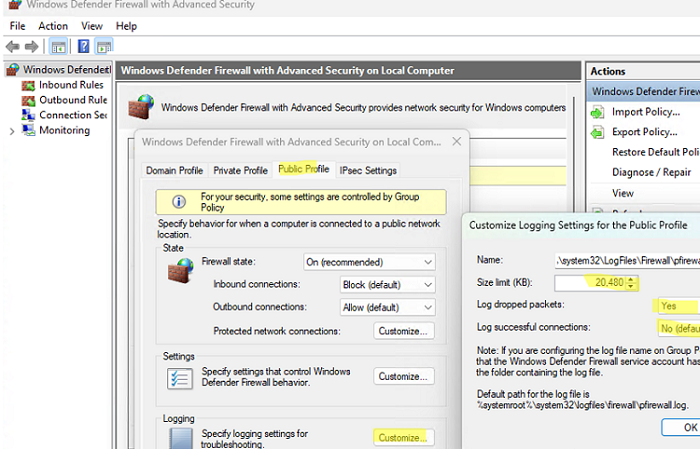700x449 pixels.
Task: Click the Export Policy action icon
Action: 598,132
